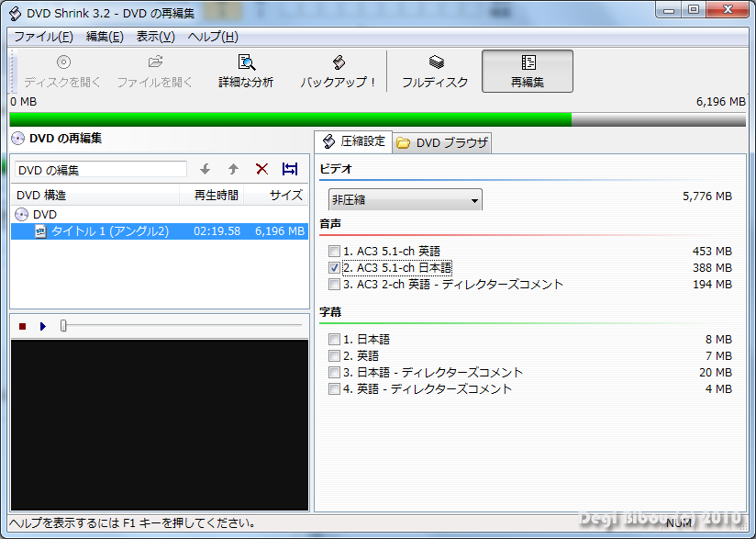
Task: Click the 0 MB size label
Action: [x=23, y=102]
